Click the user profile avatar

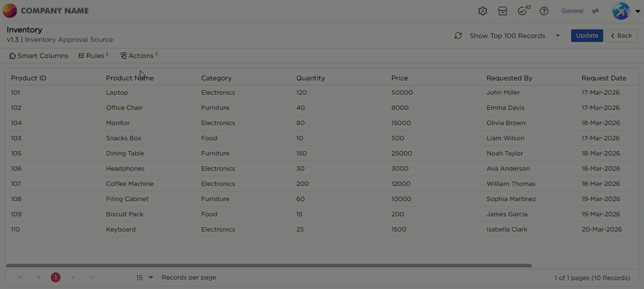coord(621,11)
